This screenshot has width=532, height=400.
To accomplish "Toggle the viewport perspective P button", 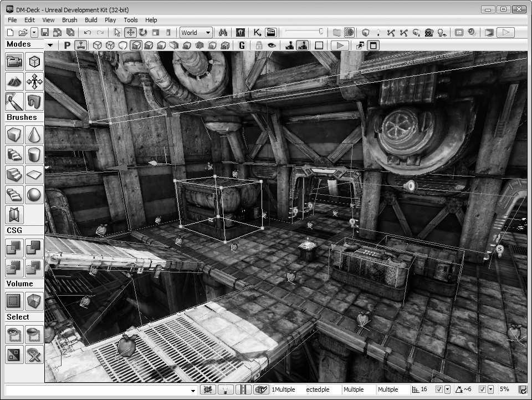I will (x=67, y=45).
